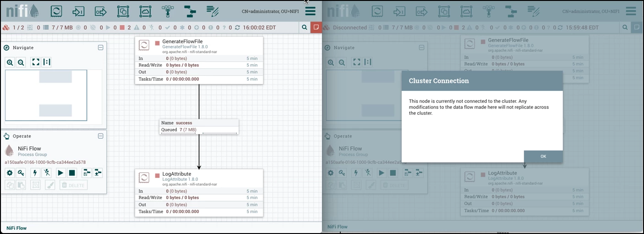Click the Group icon in left Operate panel
Image resolution: width=644 pixels, height=234 pixels.
click(x=35, y=185)
